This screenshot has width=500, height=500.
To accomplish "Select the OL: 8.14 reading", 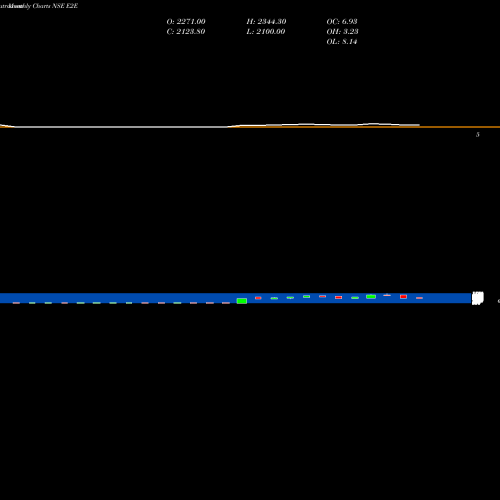I will click(342, 42).
